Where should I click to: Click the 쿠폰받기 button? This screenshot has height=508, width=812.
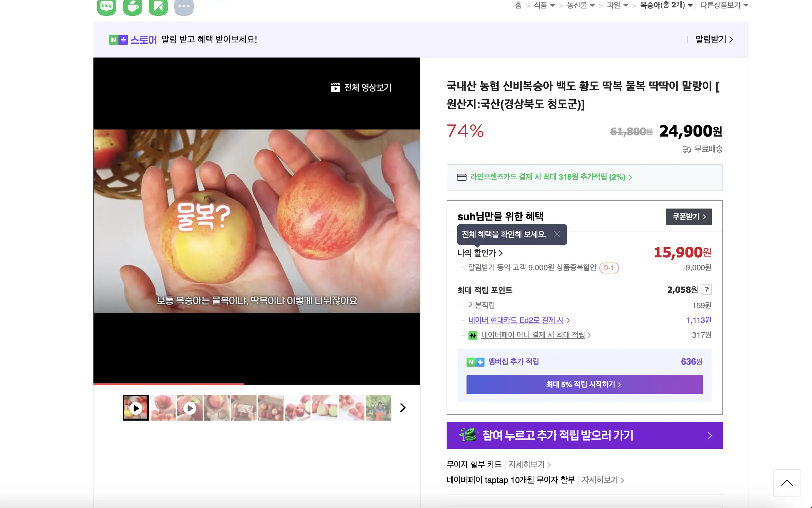[689, 217]
